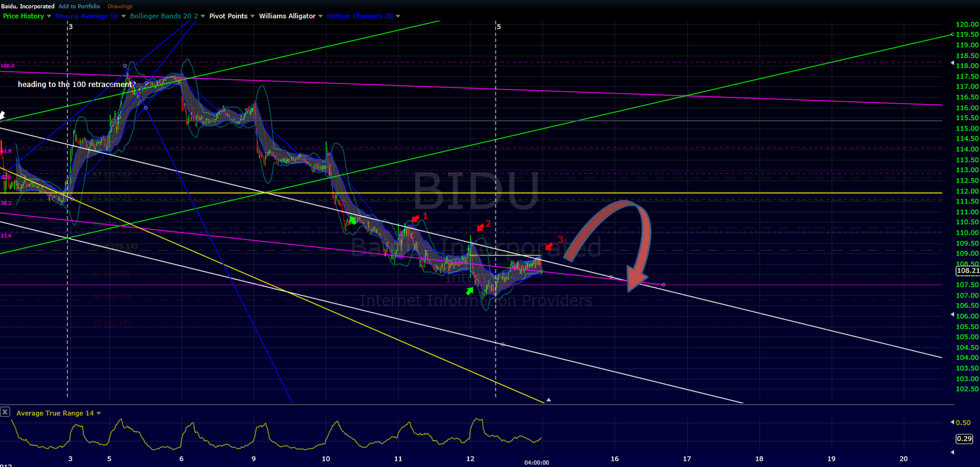Open the Average True Range 14 dropdown arrow

99,413
